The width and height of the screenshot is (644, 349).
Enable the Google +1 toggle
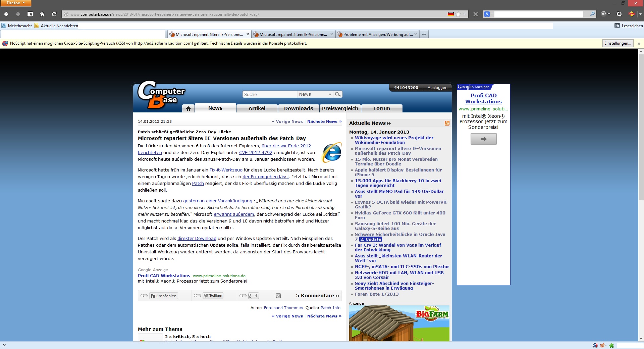[243, 296]
